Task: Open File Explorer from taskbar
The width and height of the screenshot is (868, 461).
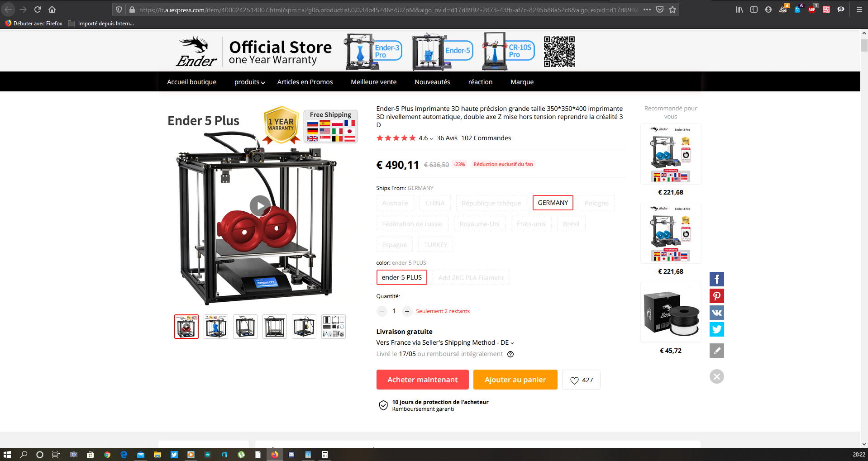Action: point(157,455)
